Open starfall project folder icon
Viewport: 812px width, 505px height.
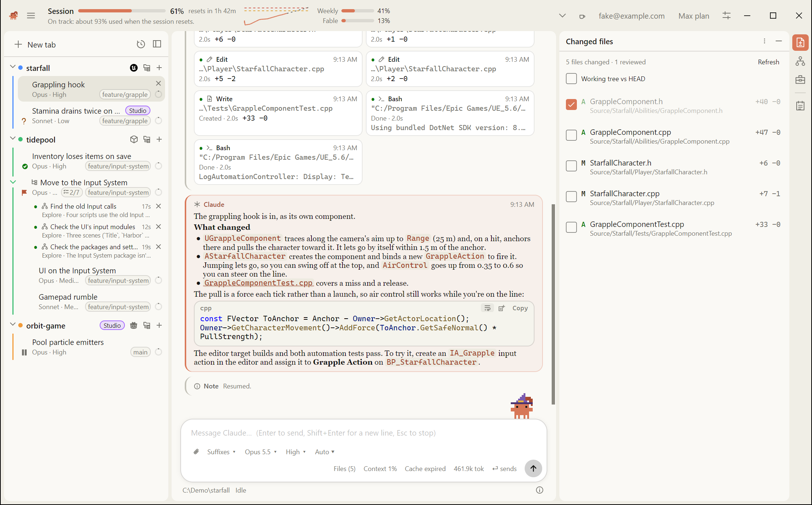(147, 68)
